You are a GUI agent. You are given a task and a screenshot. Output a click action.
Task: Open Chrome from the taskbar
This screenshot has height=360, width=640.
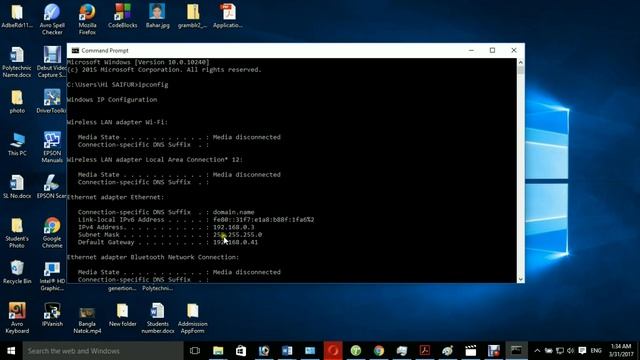(x=379, y=351)
